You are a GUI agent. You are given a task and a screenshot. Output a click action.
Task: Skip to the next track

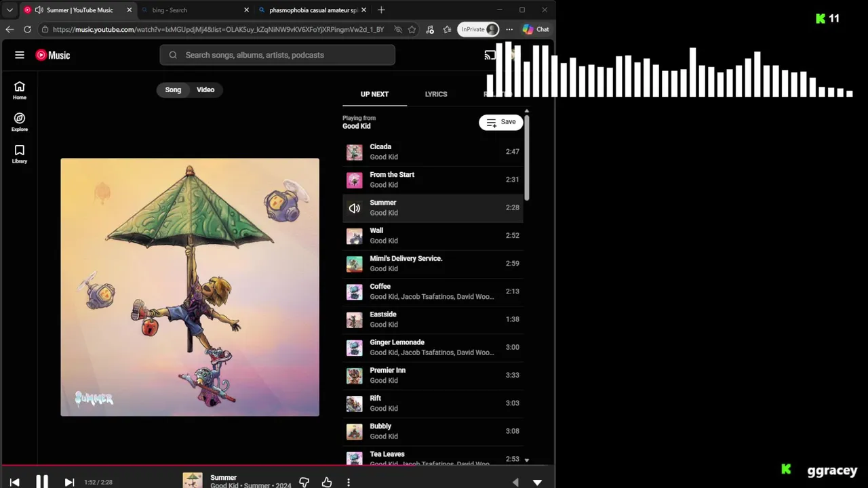click(x=69, y=482)
